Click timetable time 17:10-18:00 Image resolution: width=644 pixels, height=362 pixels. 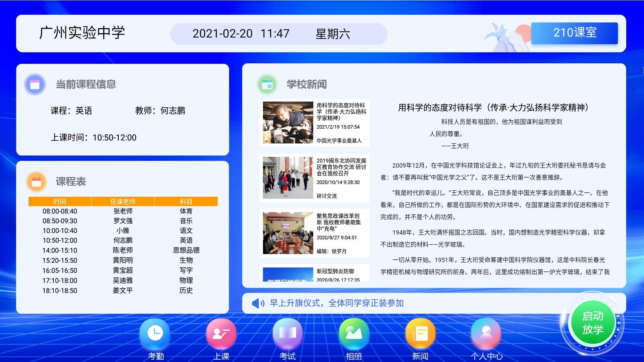(60, 281)
